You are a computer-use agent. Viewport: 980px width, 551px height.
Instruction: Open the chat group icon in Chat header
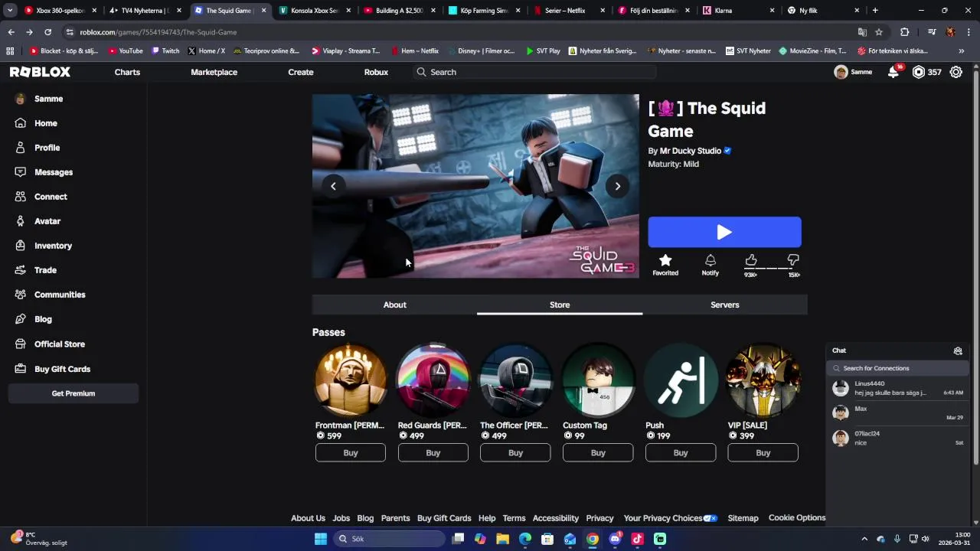[958, 350]
